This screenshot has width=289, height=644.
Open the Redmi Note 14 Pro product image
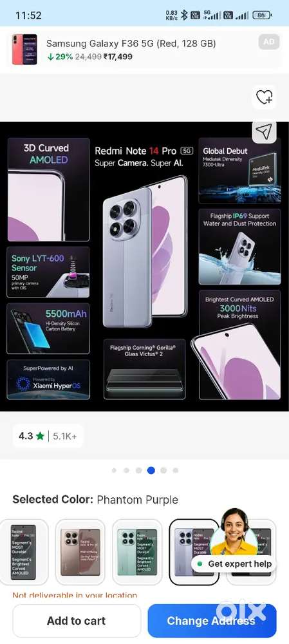(144, 266)
